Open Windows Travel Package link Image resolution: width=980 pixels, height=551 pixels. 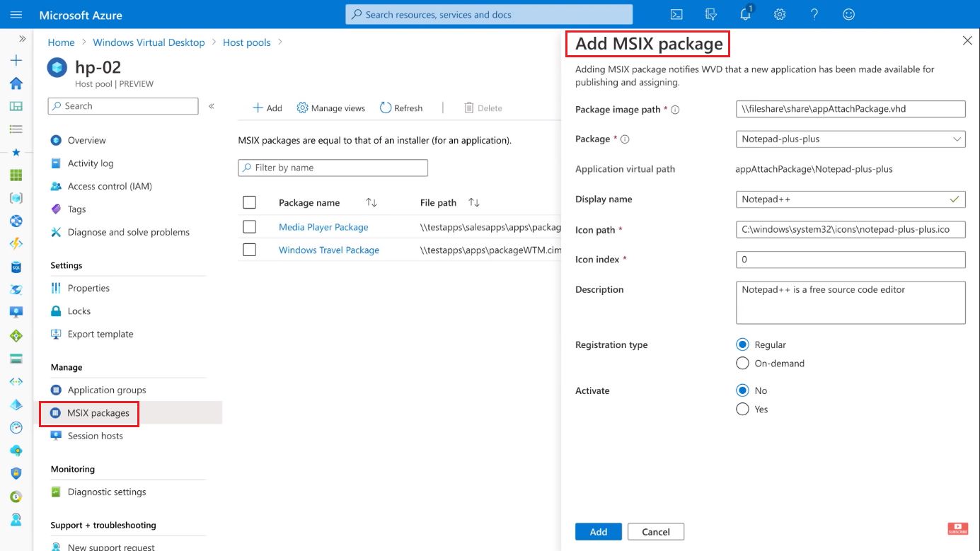coord(329,250)
